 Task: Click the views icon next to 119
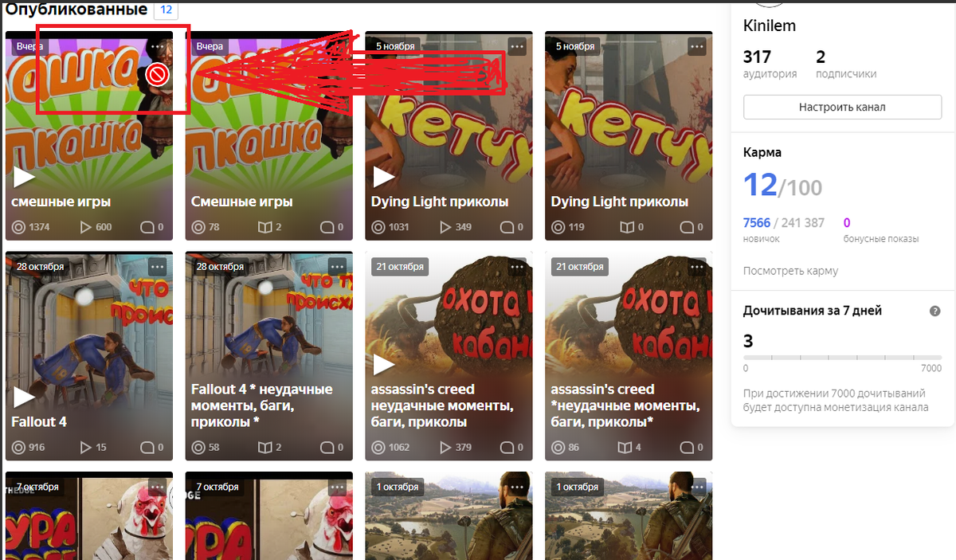click(559, 227)
